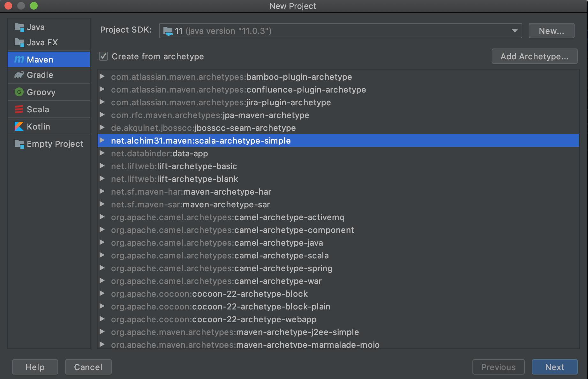The image size is (588, 379).
Task: Select camel-archetype-war row
Action: [338, 281]
